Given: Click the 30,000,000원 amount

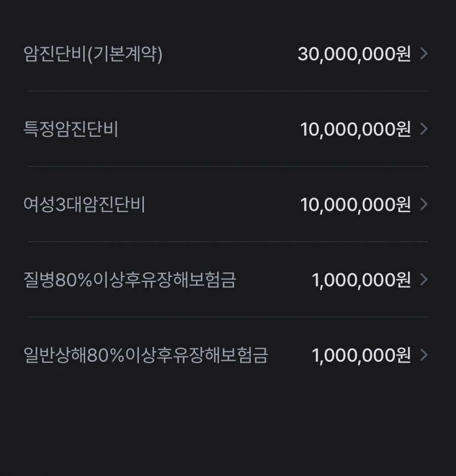Looking at the screenshot, I should [x=354, y=54].
